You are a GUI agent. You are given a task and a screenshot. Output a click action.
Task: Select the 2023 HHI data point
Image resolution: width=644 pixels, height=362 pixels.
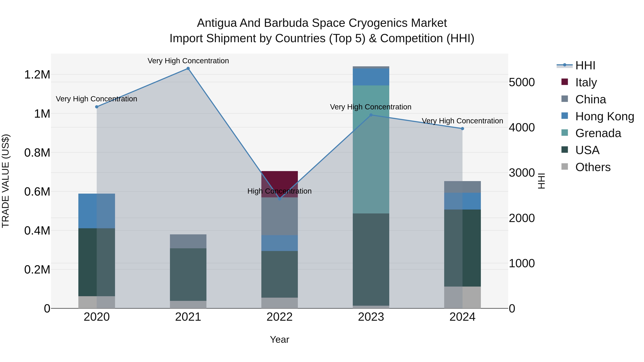(371, 115)
